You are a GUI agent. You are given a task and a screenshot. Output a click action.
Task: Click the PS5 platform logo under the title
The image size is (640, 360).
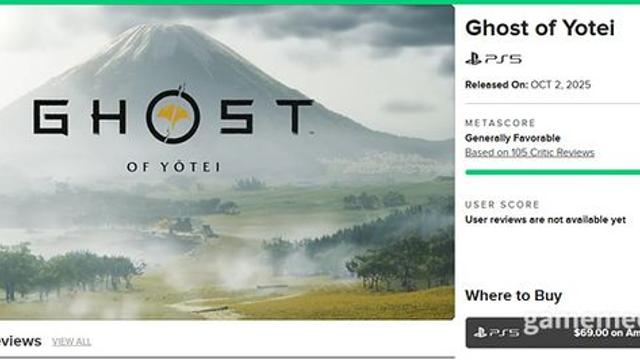point(493,59)
